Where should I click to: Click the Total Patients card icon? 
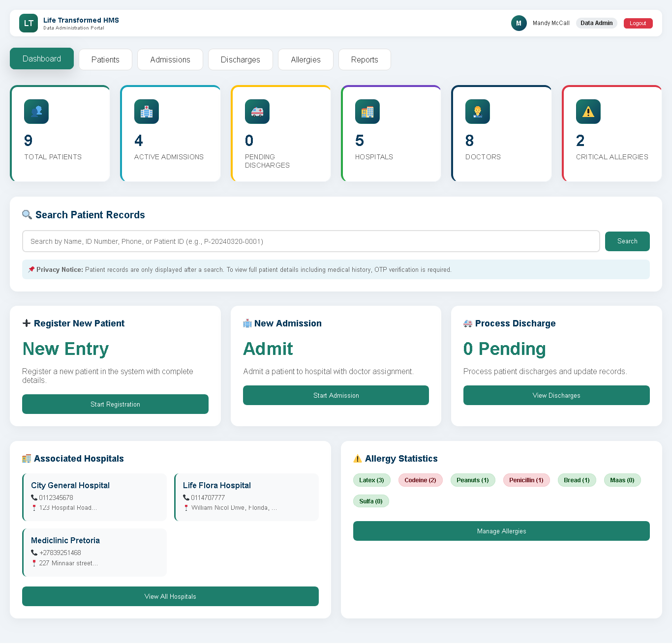pos(36,112)
